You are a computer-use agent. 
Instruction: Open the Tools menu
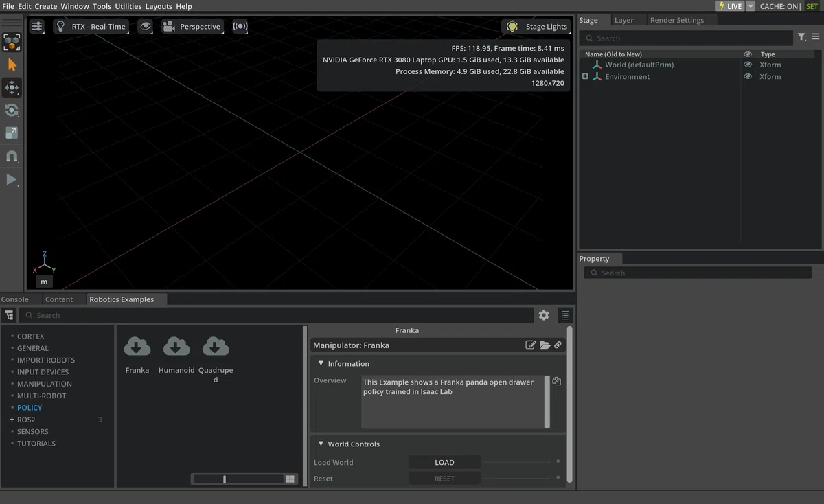tap(102, 6)
